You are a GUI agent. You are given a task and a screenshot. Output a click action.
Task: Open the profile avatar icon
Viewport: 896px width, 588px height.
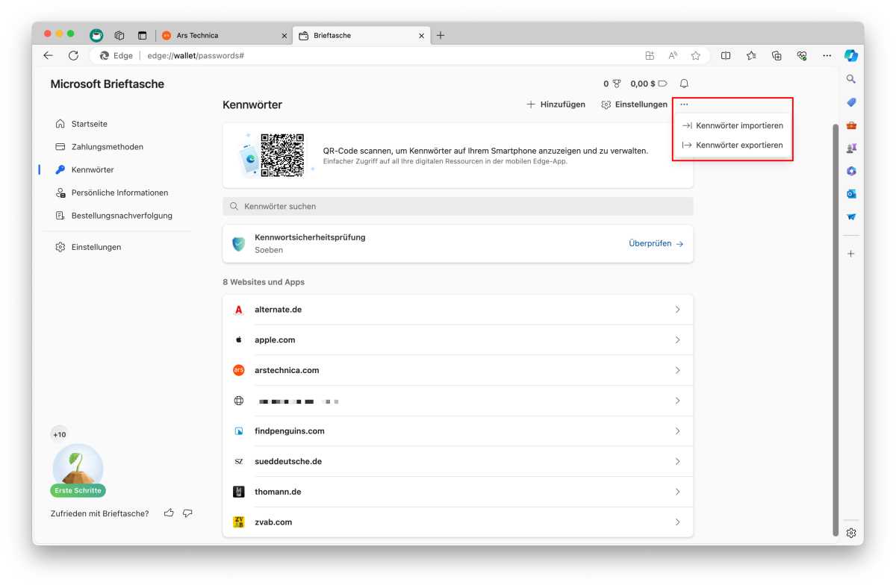96,35
